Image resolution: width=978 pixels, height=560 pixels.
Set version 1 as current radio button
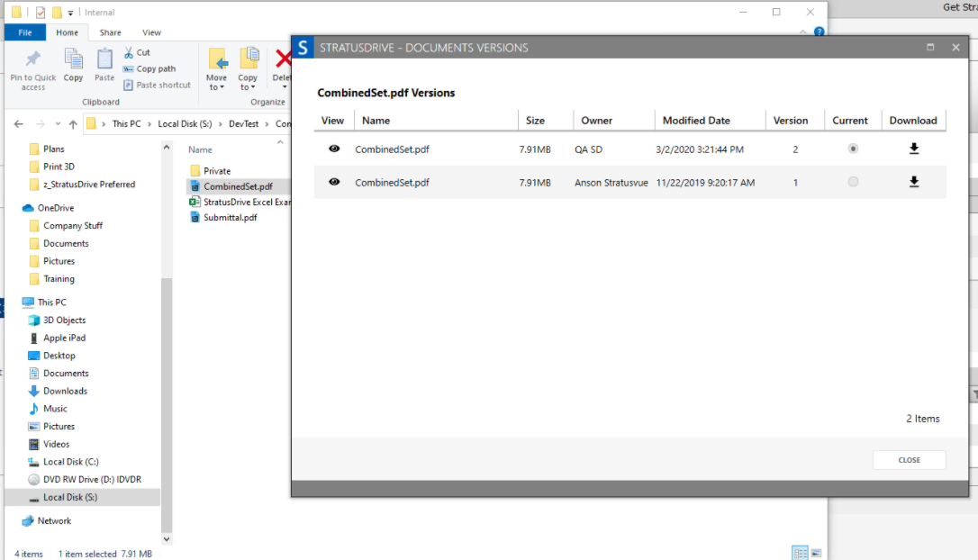coord(853,182)
